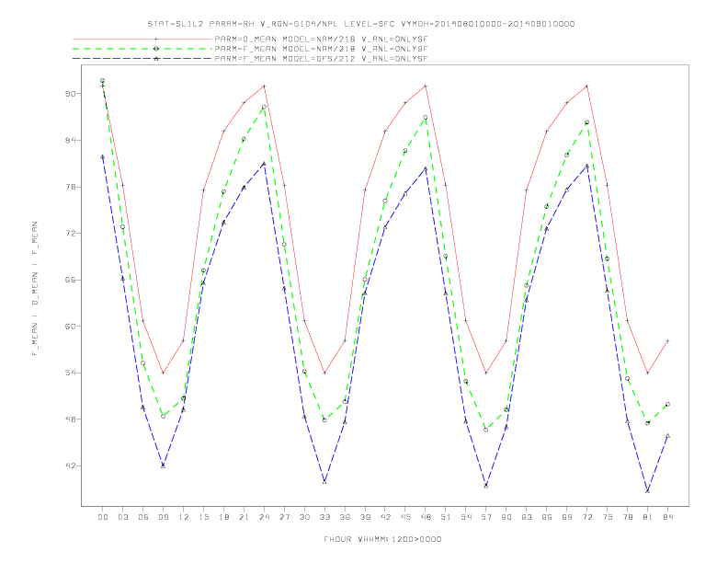Click x-axis hour label 60
The image size is (728, 563).
(506, 517)
